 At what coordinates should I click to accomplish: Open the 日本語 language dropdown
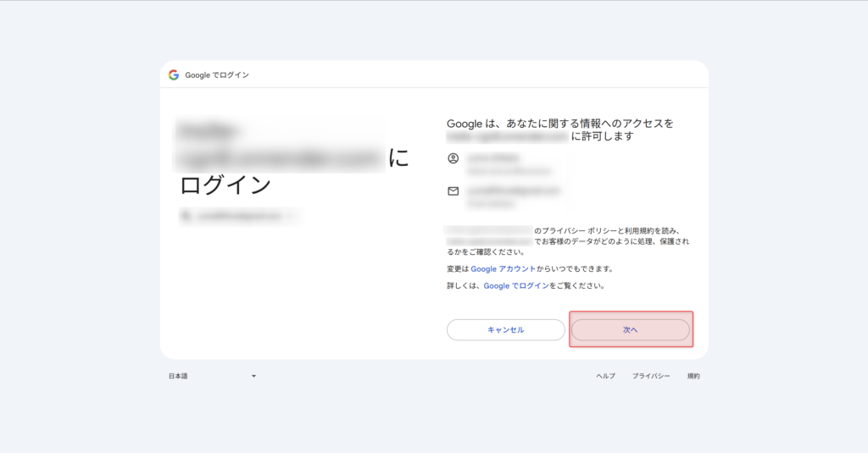coord(213,376)
